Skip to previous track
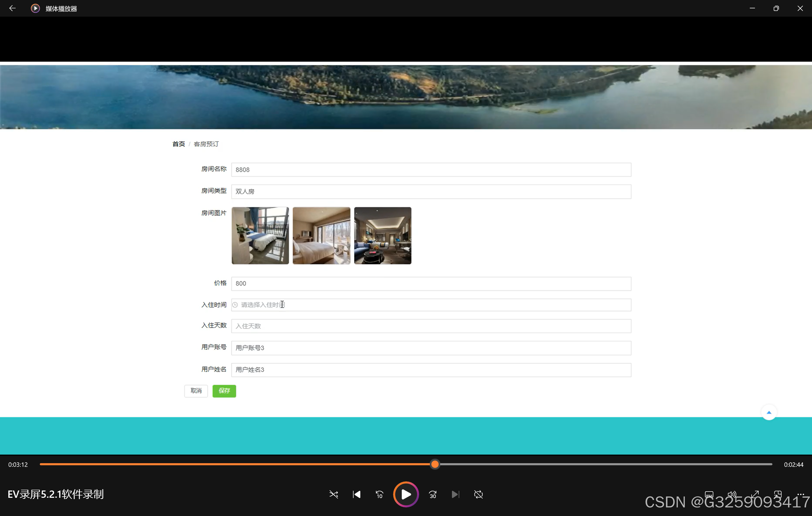The height and width of the screenshot is (516, 812). pyautogui.click(x=356, y=494)
